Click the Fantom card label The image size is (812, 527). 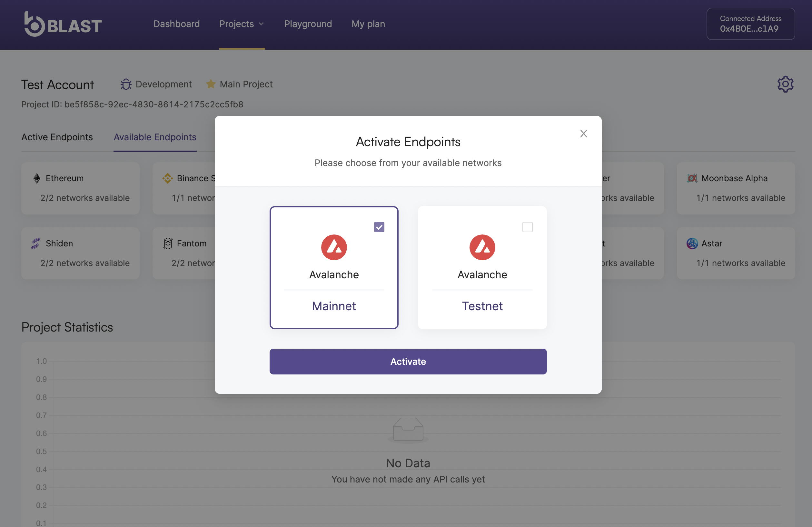pos(192,244)
